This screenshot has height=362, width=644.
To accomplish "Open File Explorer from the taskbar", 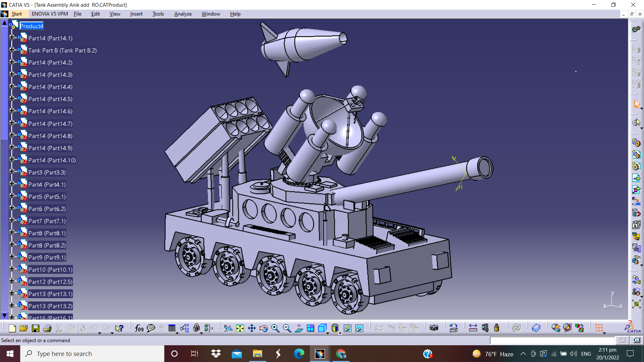I will (x=257, y=354).
